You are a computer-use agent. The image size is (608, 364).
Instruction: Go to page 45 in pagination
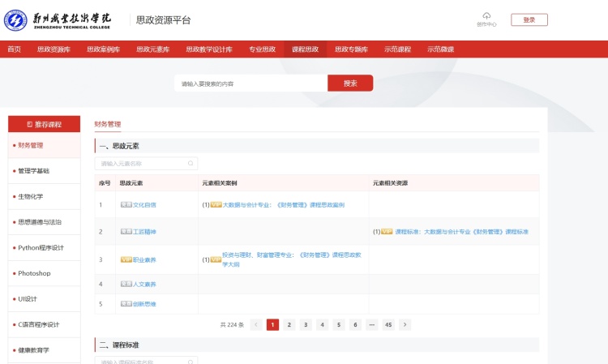(x=388, y=324)
